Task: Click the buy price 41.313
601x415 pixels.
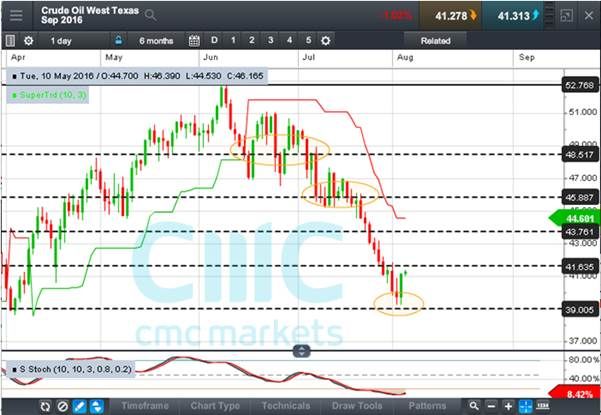Action: pos(514,16)
